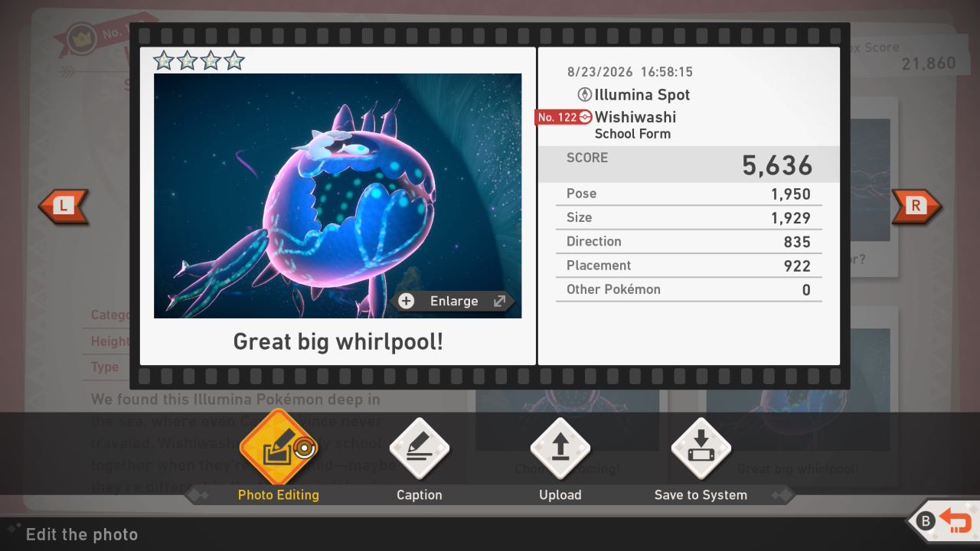
Task: Select the Save to System menu label
Action: (x=701, y=495)
